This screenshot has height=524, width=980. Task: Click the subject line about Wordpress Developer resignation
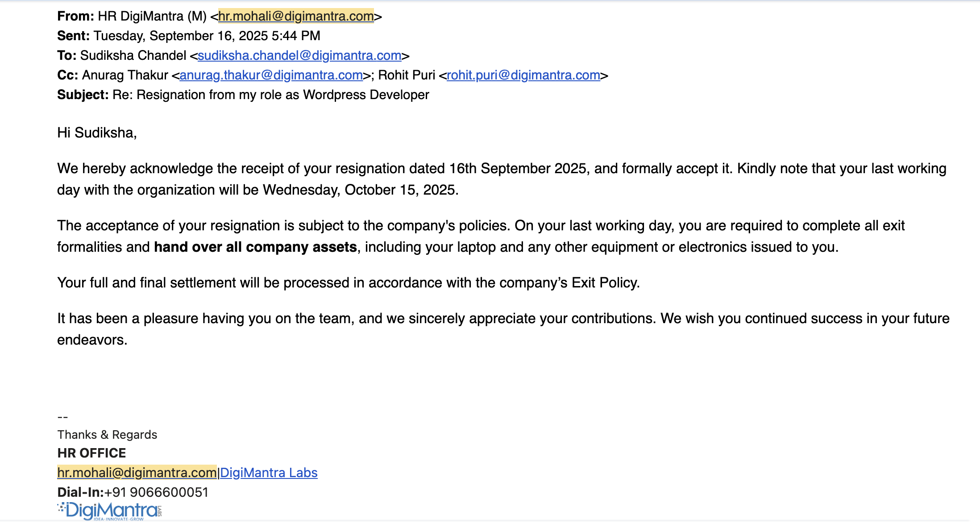pyautogui.click(x=270, y=95)
